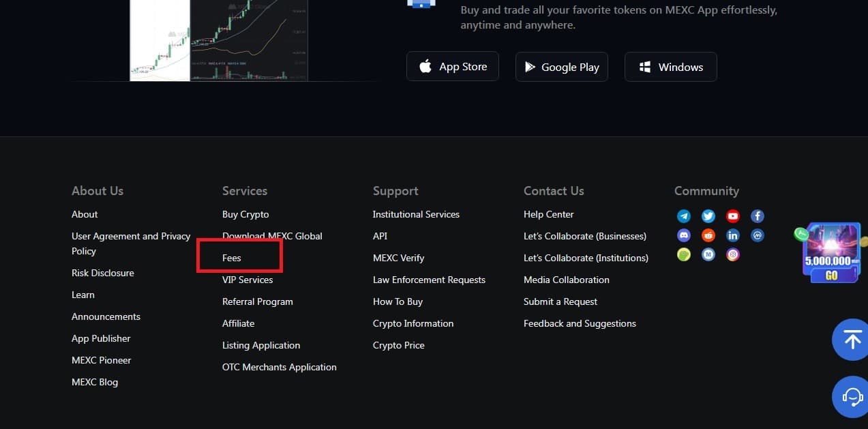Open the How To Buy guide
The height and width of the screenshot is (429, 868).
tap(398, 301)
